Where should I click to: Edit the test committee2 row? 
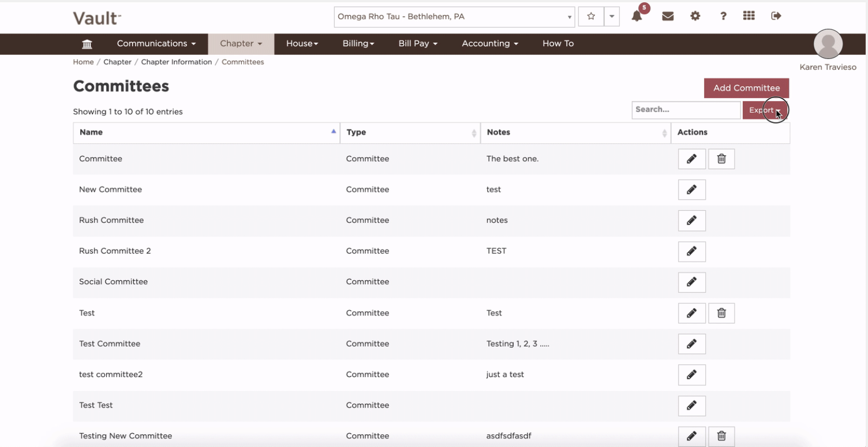[x=692, y=374]
